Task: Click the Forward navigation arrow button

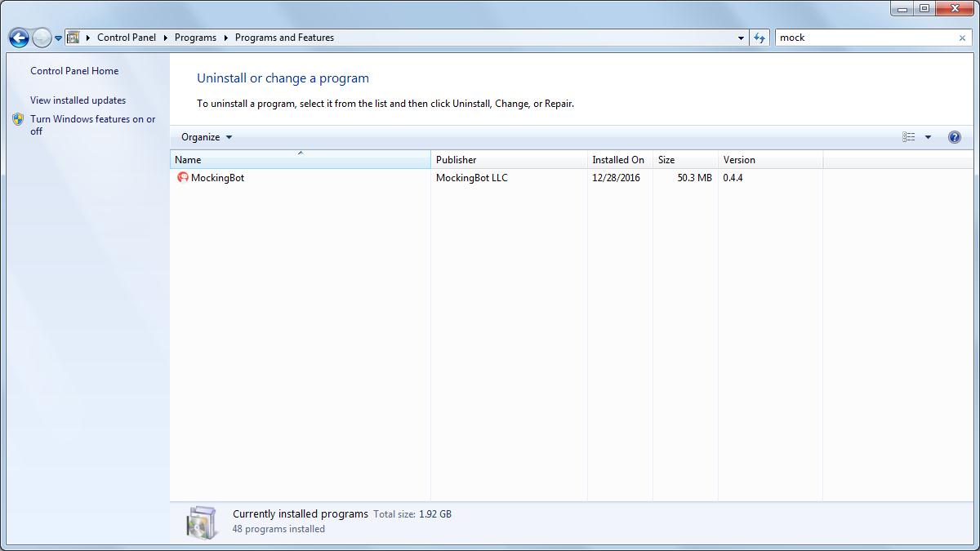Action: click(42, 38)
